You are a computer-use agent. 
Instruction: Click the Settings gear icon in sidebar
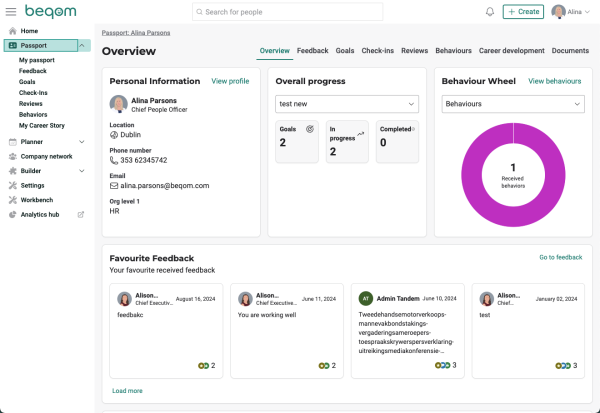(x=11, y=185)
